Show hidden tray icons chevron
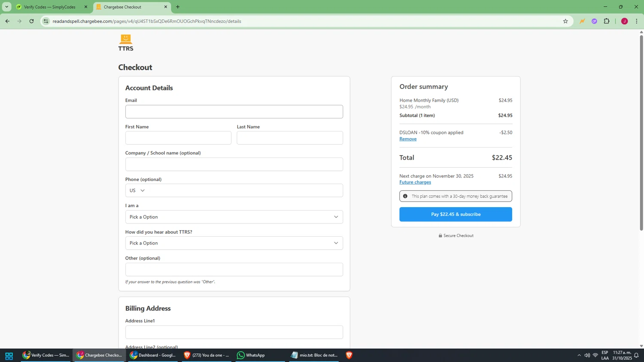Image resolution: width=644 pixels, height=362 pixels. (x=579, y=355)
